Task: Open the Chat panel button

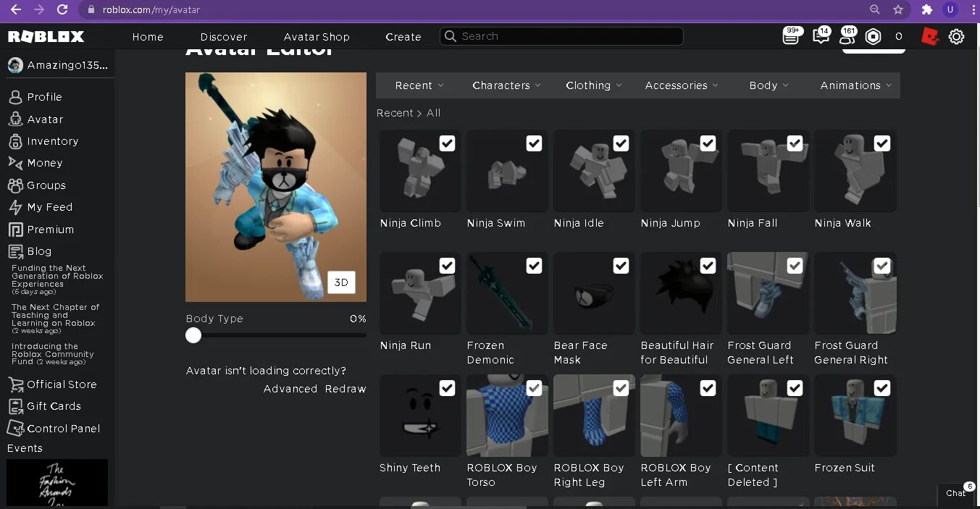Action: [956, 493]
